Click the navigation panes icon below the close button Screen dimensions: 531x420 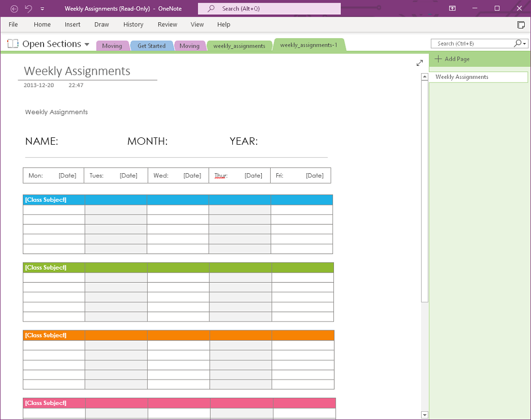pos(521,24)
